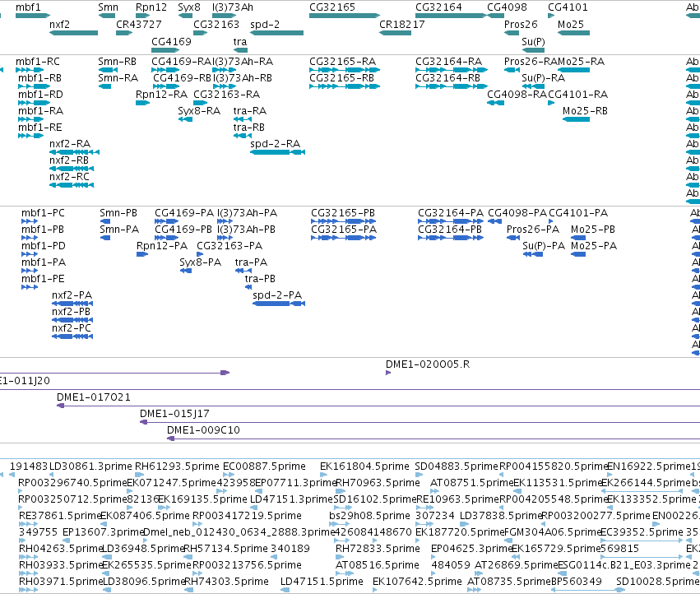The width and height of the screenshot is (700, 594).
Task: Select EST EK107642.5prime
Action: point(417,582)
